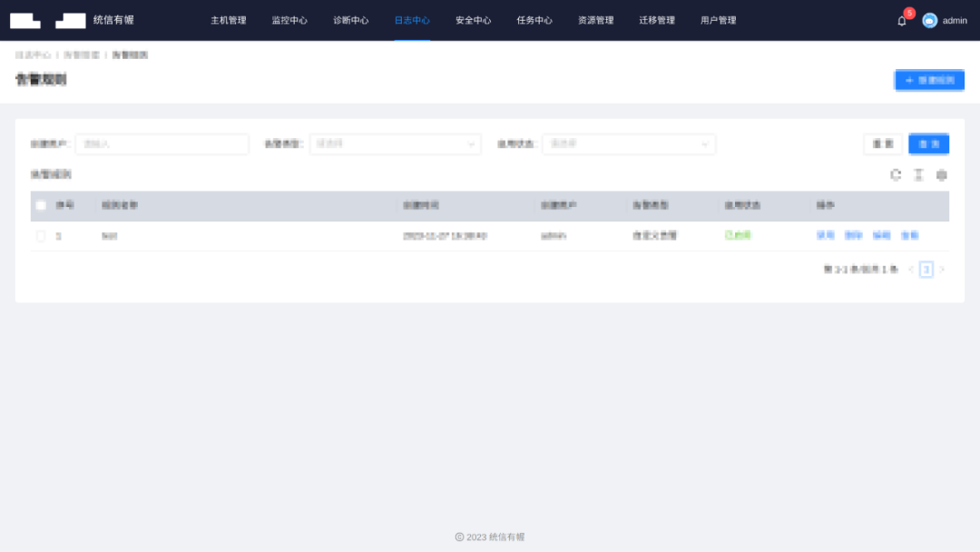This screenshot has width=980, height=552.
Task: Select the 日志中心 navigation item
Action: (412, 21)
